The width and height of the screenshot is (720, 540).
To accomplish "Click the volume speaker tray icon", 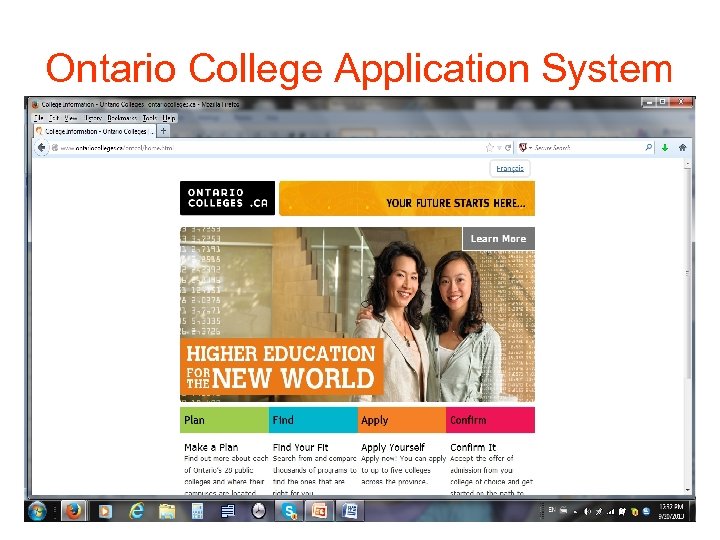I will point(587,511).
